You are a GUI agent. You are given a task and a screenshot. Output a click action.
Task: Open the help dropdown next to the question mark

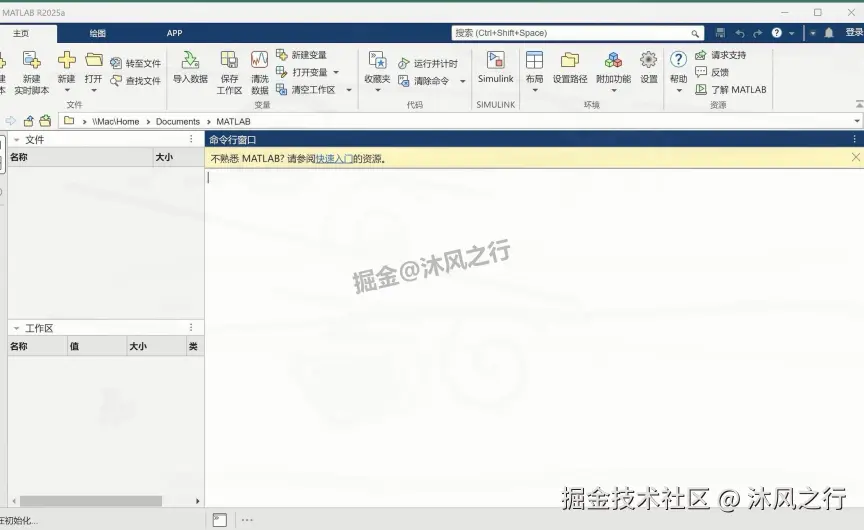(791, 34)
